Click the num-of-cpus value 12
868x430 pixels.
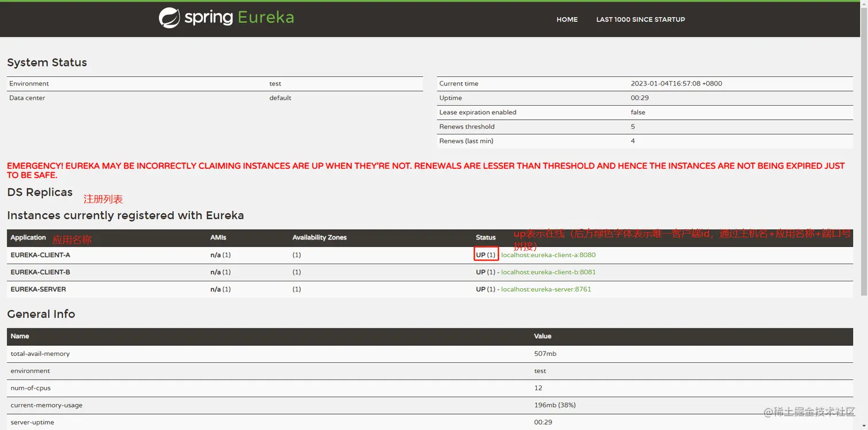[538, 388]
